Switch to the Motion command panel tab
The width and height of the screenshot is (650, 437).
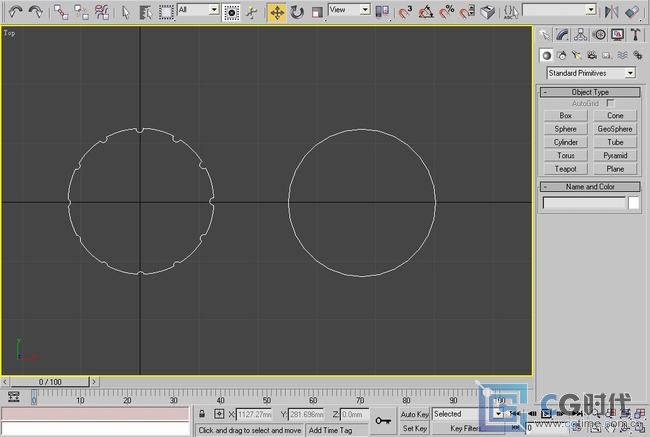[599, 35]
